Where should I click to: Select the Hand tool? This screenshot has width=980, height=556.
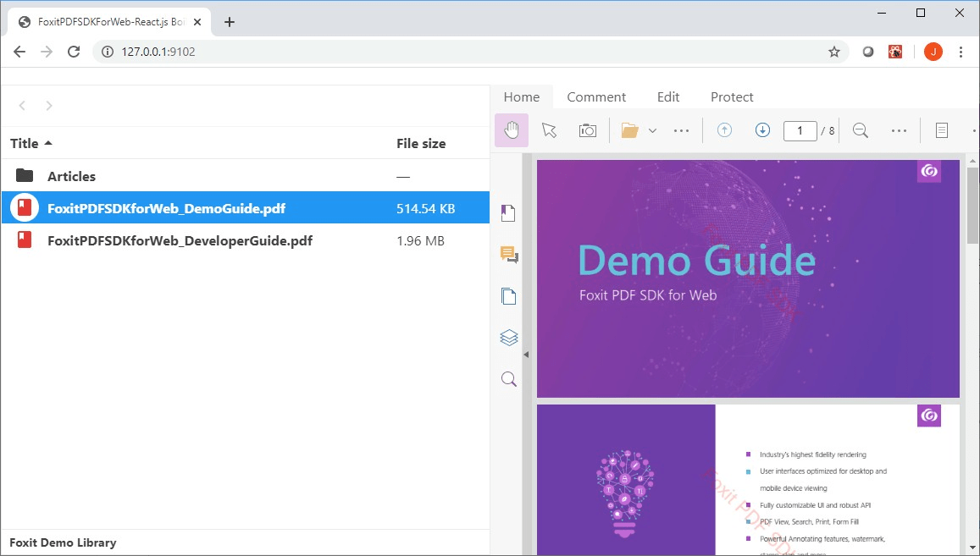[x=512, y=130]
